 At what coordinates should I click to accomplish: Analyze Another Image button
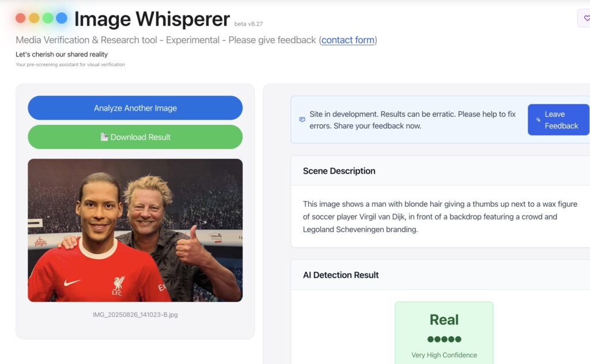135,108
